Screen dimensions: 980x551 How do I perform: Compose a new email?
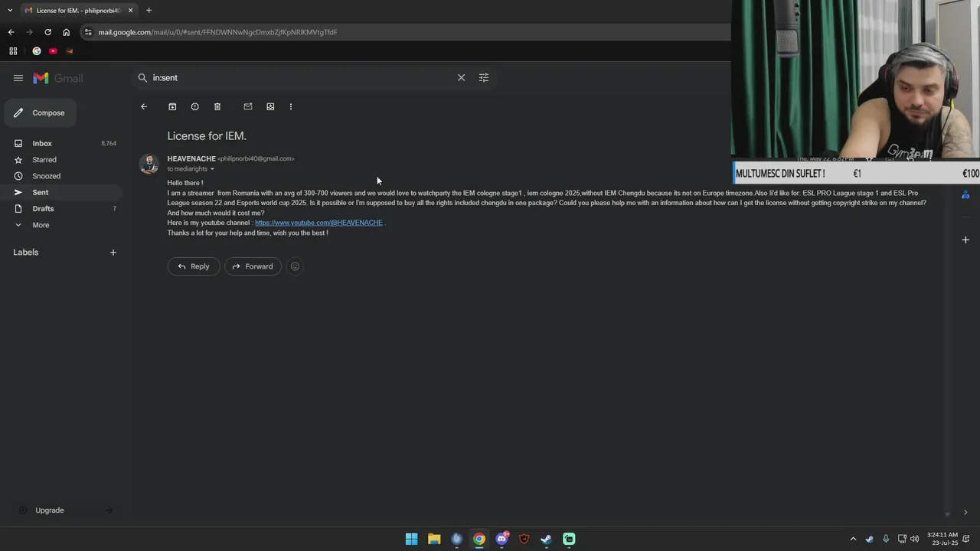[40, 112]
